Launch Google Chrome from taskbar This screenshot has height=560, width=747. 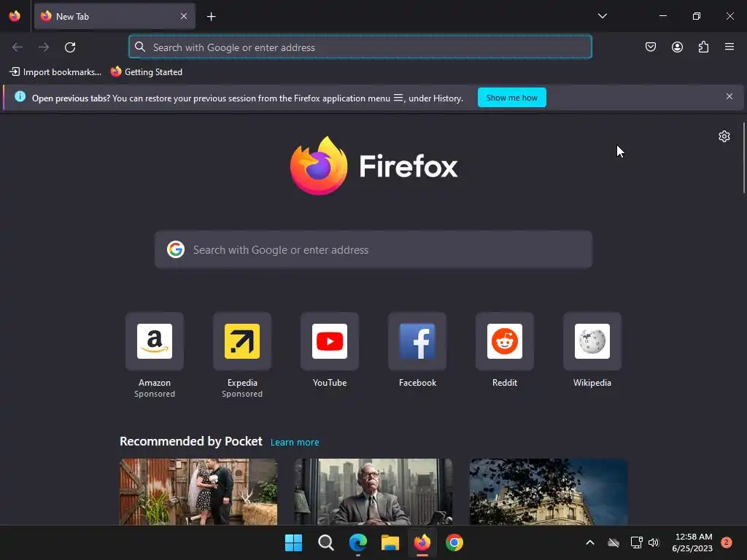(x=454, y=542)
